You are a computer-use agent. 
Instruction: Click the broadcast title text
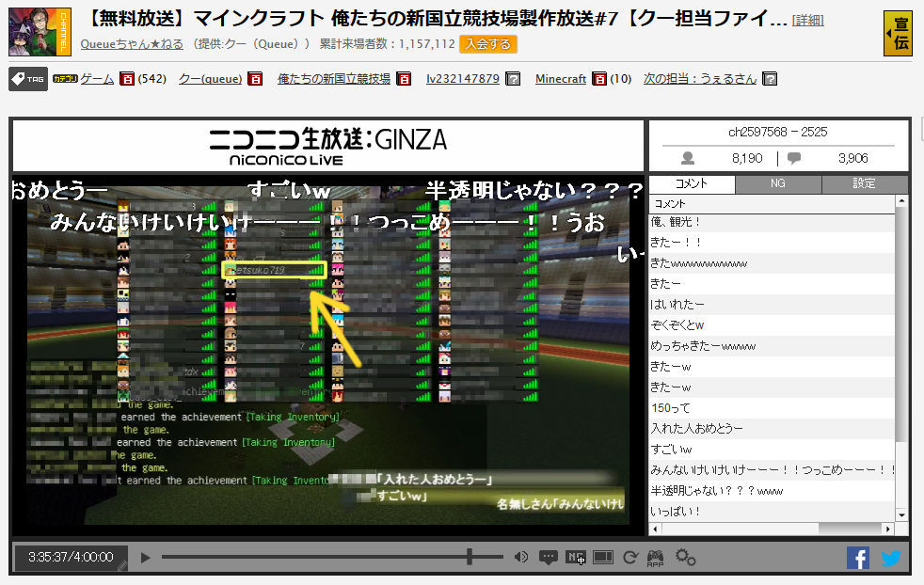tap(437, 19)
